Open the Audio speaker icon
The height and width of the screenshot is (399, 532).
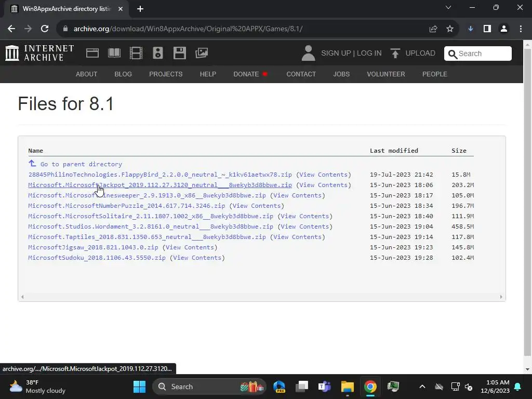click(158, 53)
